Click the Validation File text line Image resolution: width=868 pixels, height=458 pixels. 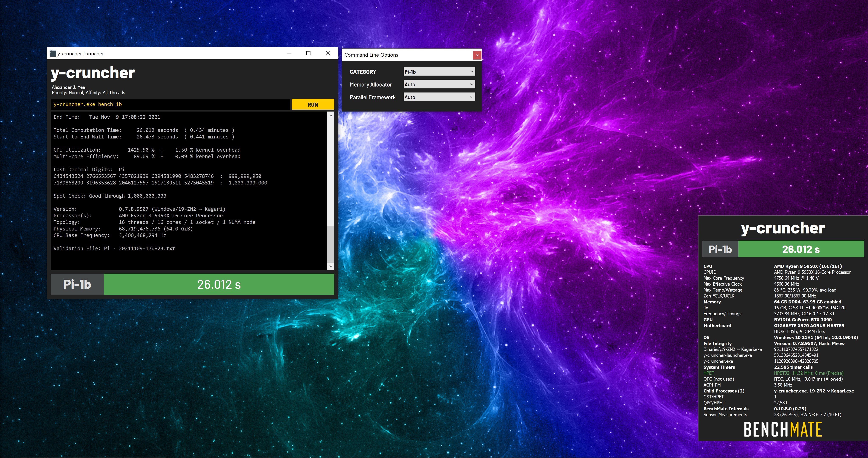[114, 249]
